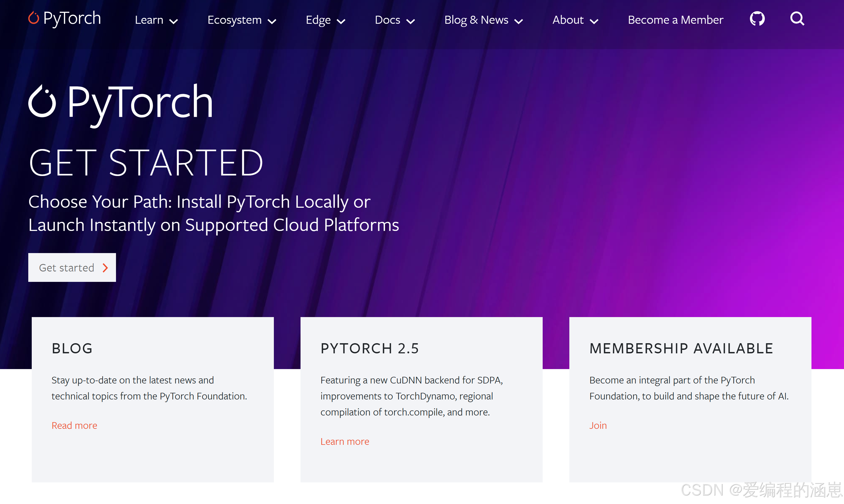This screenshot has height=504, width=844.
Task: Follow the Learn more link for PyTorch 2.5
Action: (345, 442)
